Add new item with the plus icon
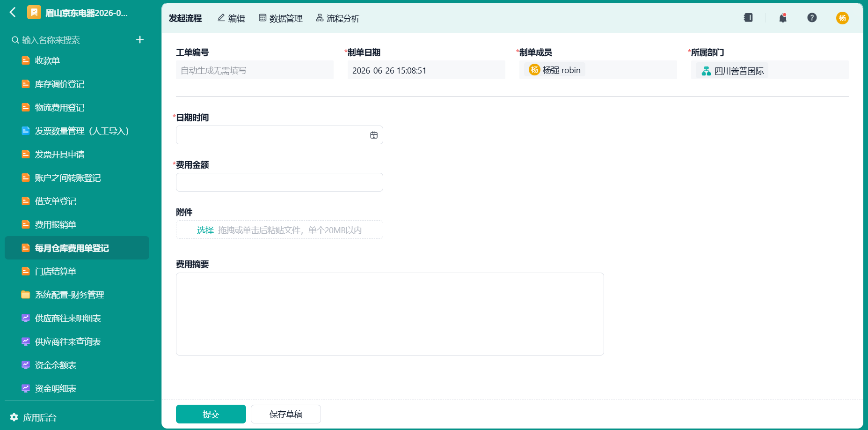 pyautogui.click(x=140, y=40)
